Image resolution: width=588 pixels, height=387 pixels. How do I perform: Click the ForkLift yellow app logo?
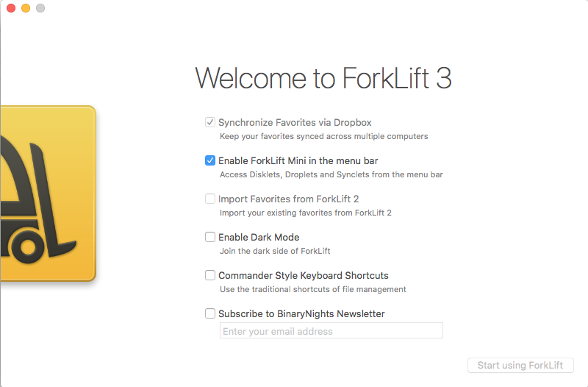click(x=46, y=193)
